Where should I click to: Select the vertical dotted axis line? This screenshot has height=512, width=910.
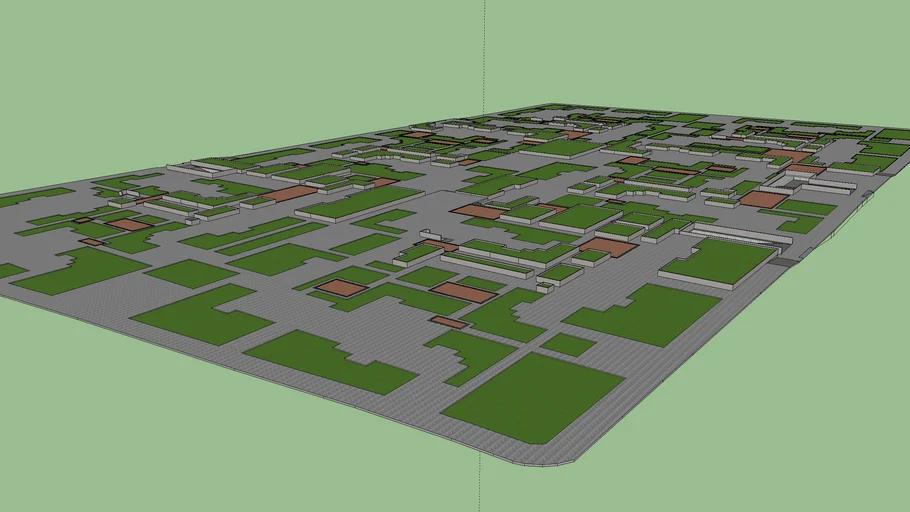[x=484, y=50]
